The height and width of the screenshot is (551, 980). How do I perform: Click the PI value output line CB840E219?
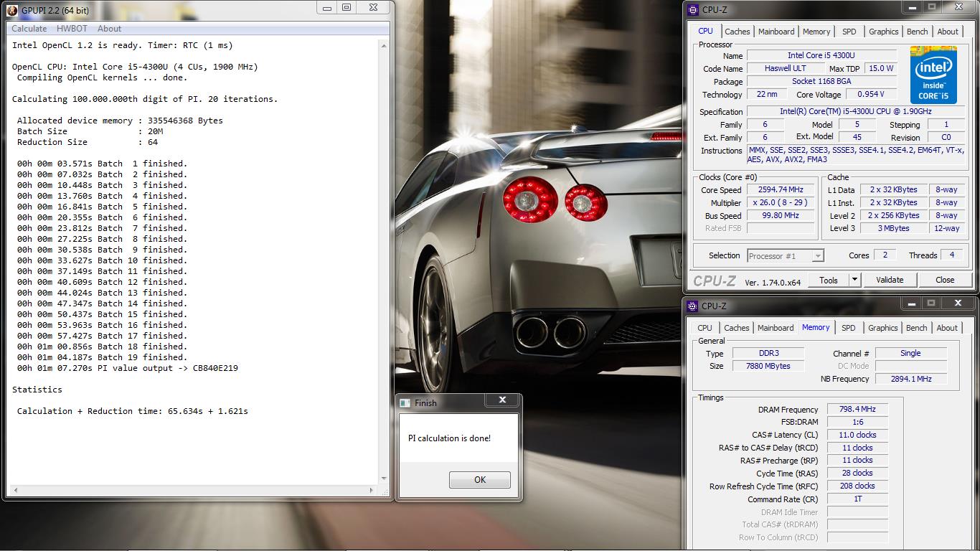point(128,368)
